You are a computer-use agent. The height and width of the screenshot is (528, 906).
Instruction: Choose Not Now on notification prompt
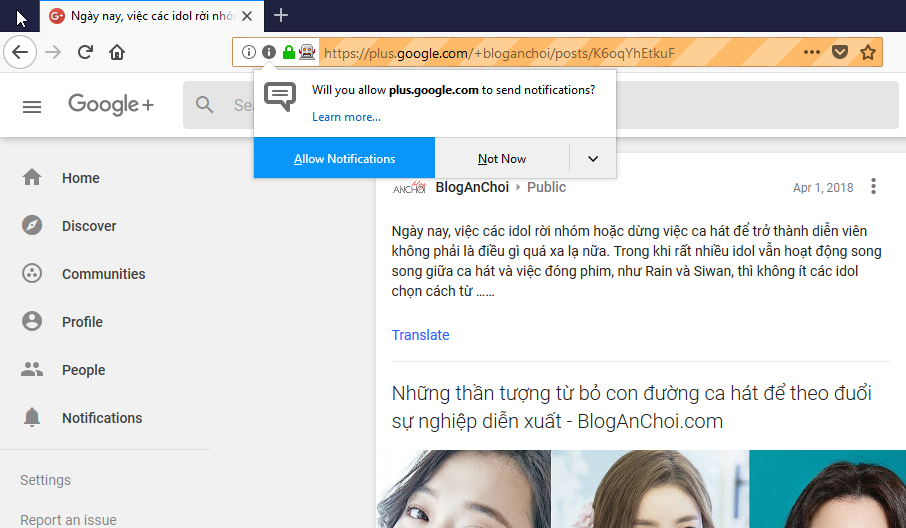502,158
